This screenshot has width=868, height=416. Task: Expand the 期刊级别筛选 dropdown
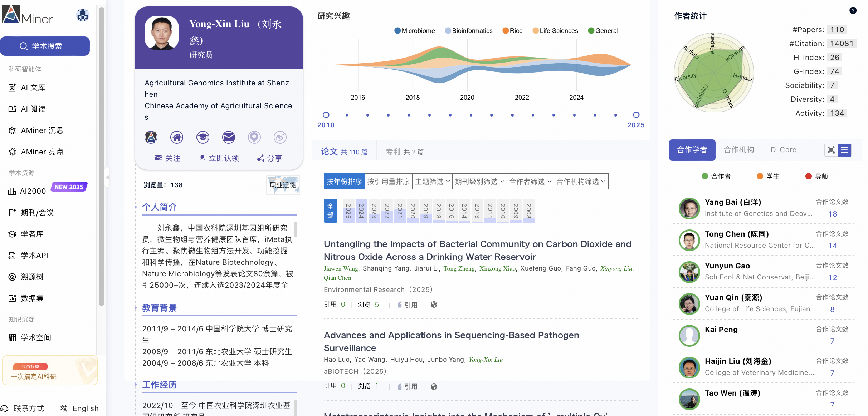pyautogui.click(x=479, y=182)
